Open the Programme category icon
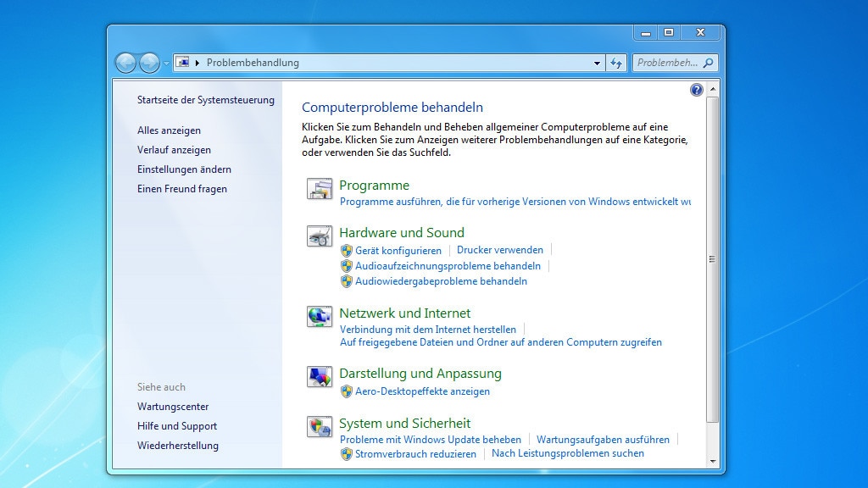The width and height of the screenshot is (868, 488). point(320,189)
